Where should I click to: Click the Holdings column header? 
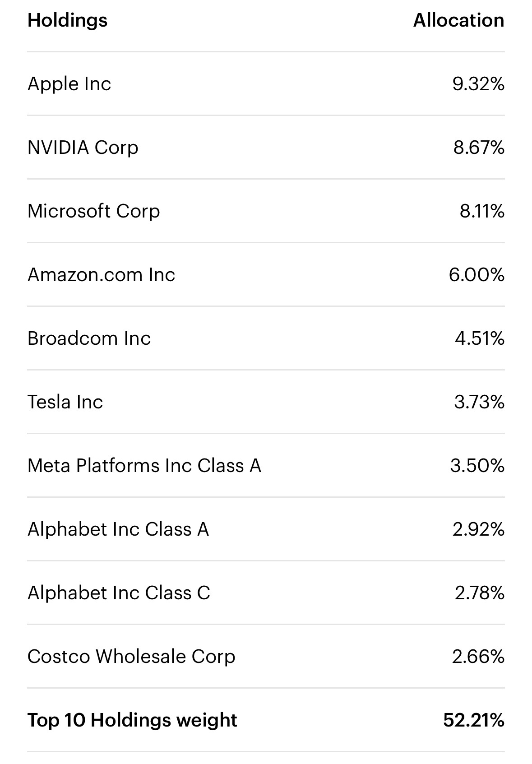(x=68, y=21)
